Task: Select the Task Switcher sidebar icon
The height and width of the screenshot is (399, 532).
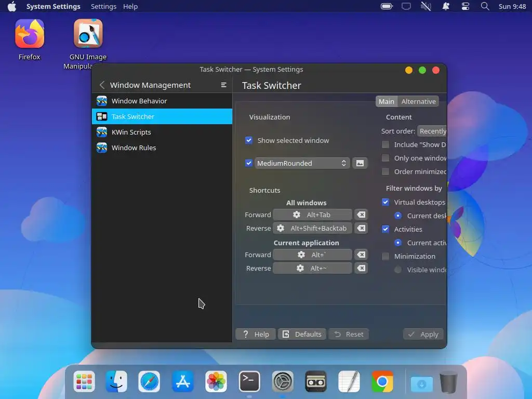Action: (x=102, y=116)
